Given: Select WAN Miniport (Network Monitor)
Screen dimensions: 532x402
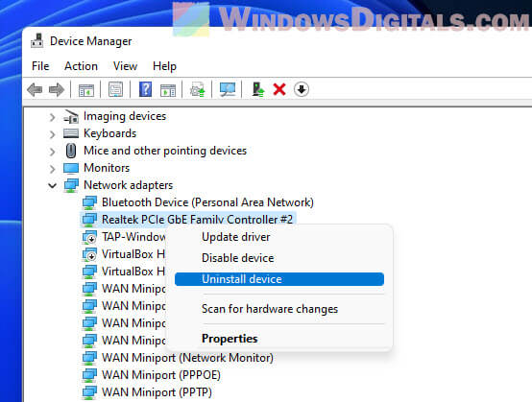Looking at the screenshot, I should tap(187, 358).
